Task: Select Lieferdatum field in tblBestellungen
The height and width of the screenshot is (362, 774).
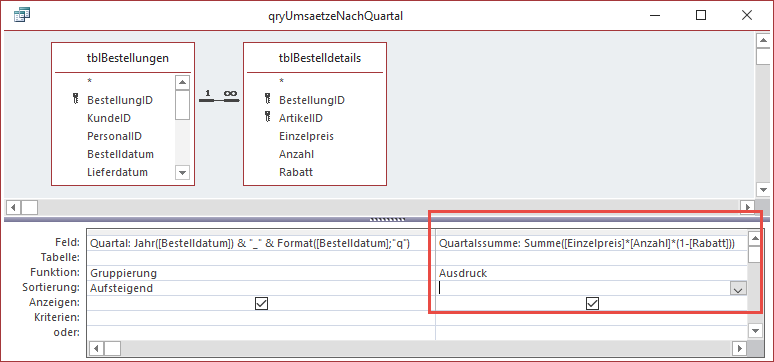Action: [117, 172]
